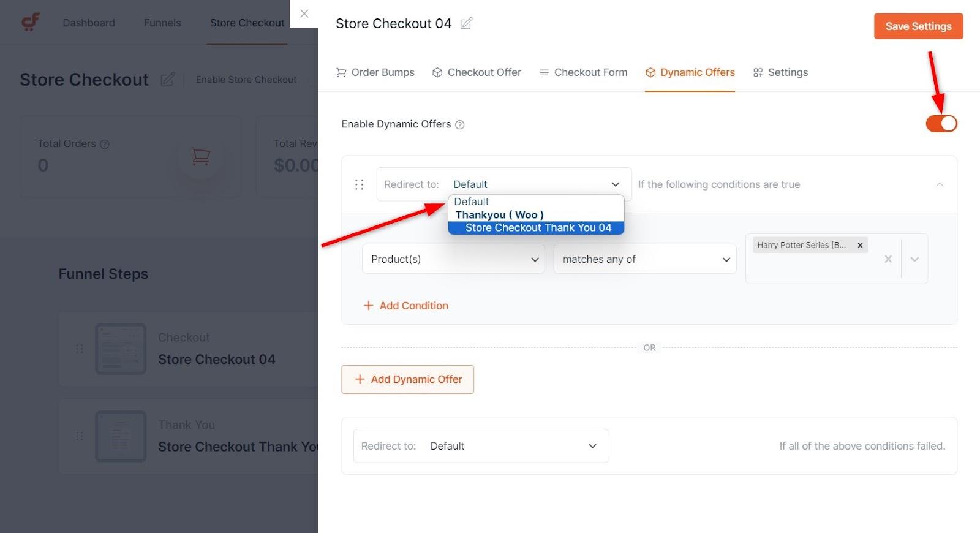Click the Total Orders cart icon
The image size is (980, 533).
coord(200,156)
